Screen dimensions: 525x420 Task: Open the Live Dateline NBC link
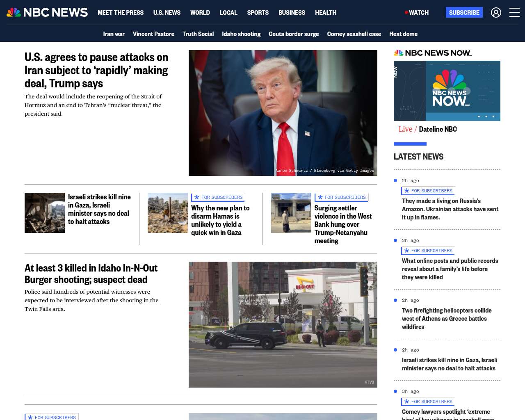coord(428,129)
